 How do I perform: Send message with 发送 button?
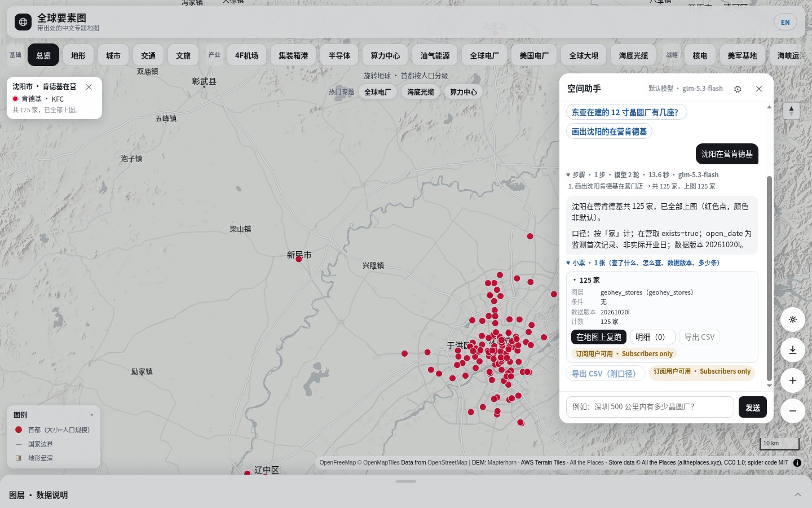tap(753, 407)
